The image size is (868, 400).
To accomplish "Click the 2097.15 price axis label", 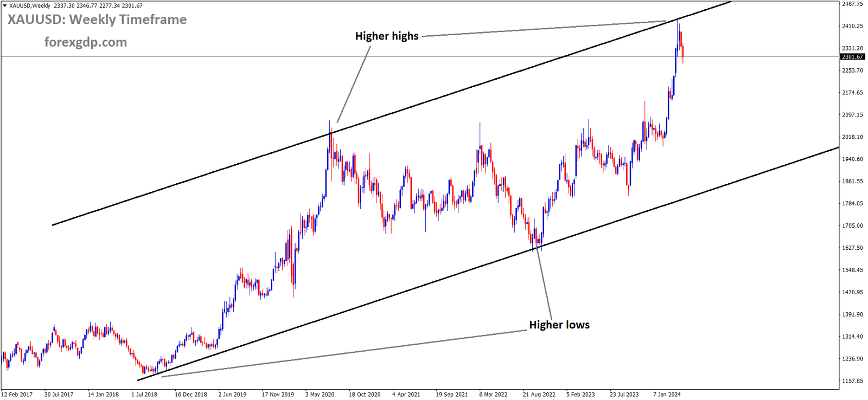I will tap(852, 115).
